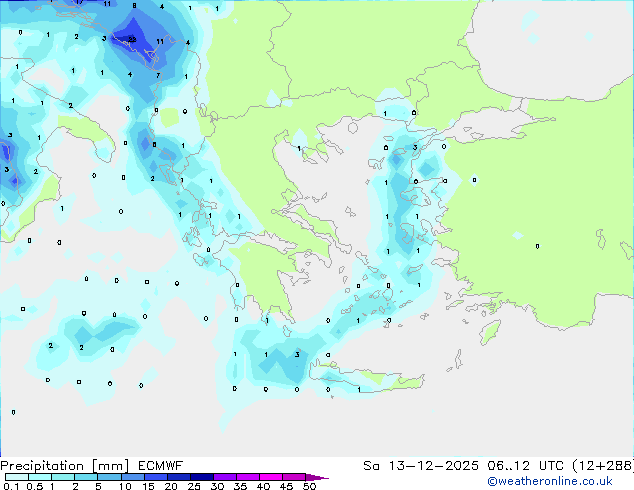Click the '(12+288)' forecast step text

pos(603,466)
